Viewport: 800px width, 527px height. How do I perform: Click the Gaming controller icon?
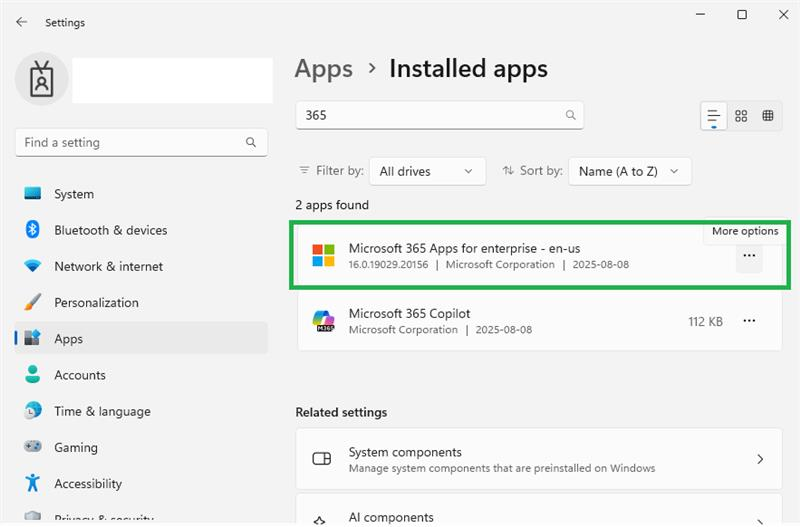tap(33, 446)
